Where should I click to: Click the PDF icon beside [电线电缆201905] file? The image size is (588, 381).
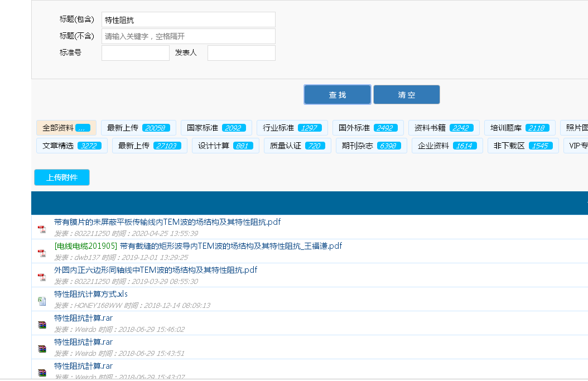[x=42, y=253]
